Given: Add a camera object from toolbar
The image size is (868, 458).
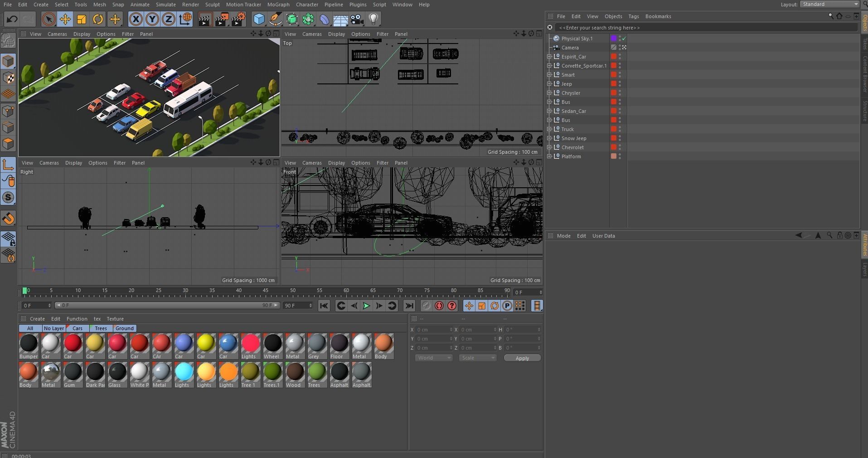Looking at the screenshot, I should tap(357, 19).
